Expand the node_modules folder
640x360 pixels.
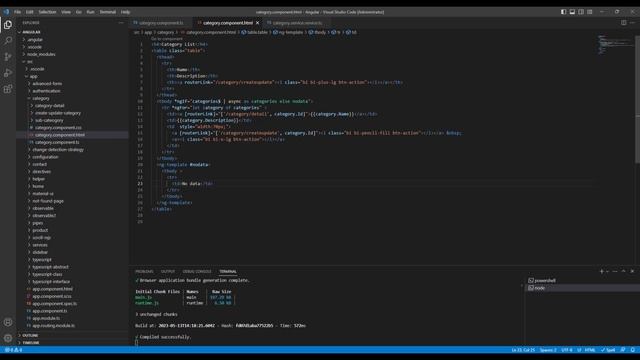41,54
